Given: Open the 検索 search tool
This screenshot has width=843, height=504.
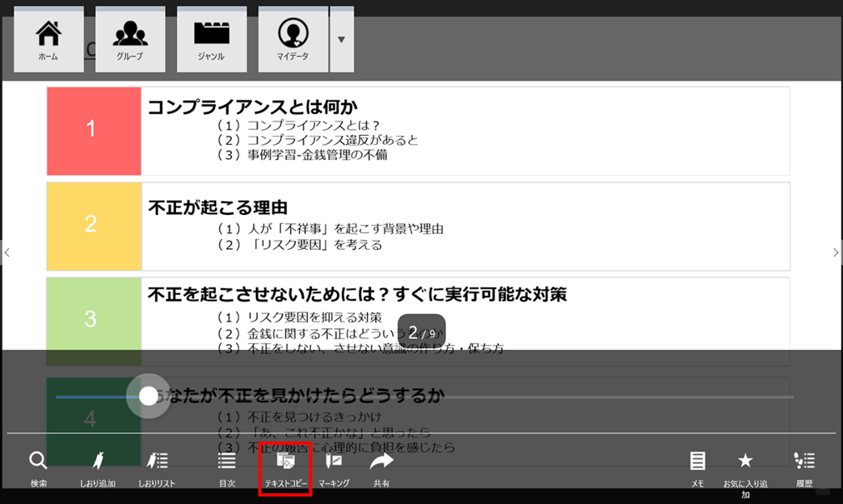Looking at the screenshot, I should click(x=38, y=469).
